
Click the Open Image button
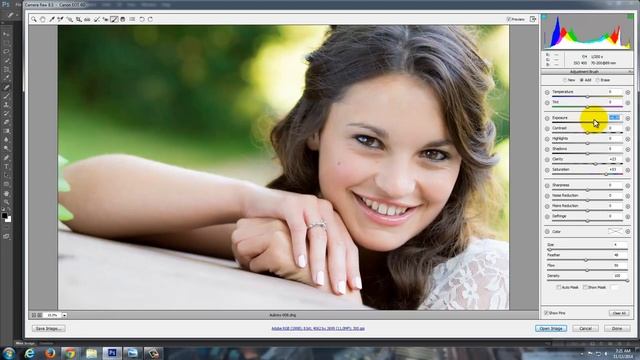[x=551, y=328]
